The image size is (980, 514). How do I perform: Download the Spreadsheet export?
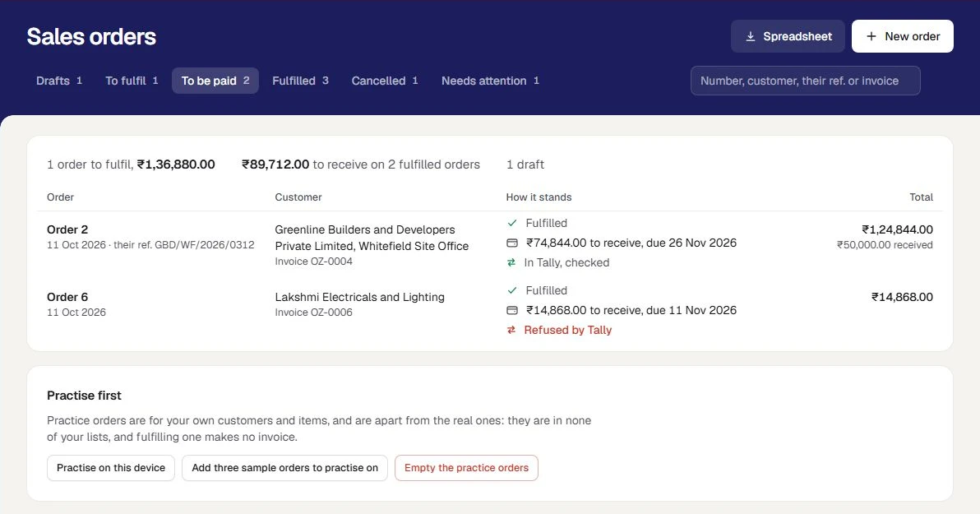tap(788, 36)
